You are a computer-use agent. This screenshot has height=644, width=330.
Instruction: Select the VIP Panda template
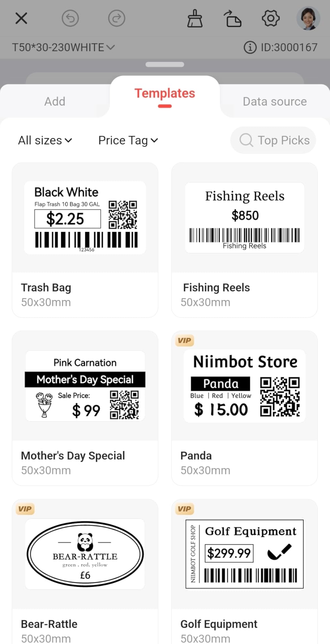245,408
